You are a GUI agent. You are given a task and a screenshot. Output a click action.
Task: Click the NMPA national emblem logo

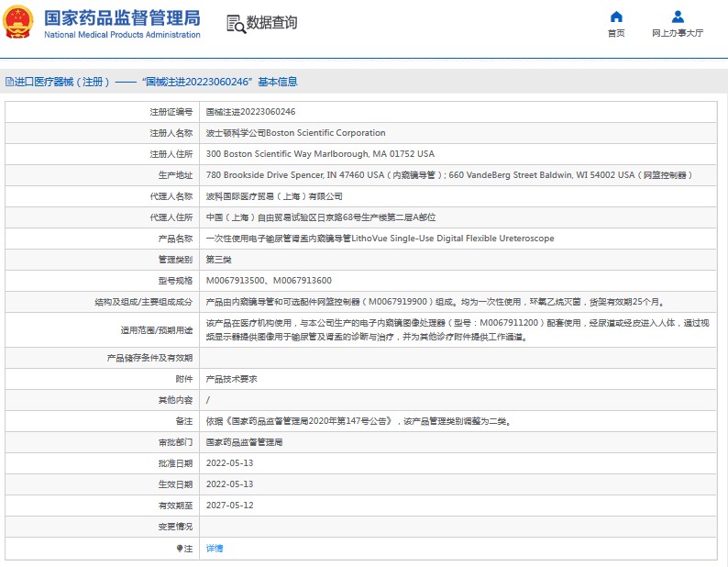click(x=19, y=23)
